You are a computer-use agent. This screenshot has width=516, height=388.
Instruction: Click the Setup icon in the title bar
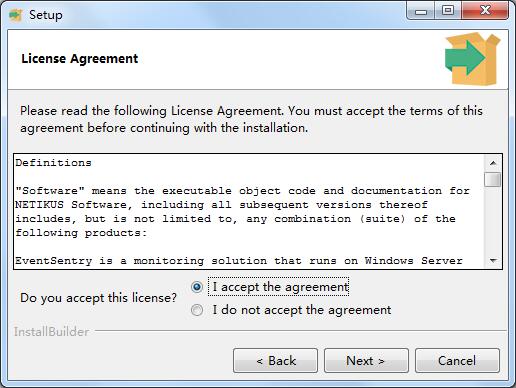(15, 15)
